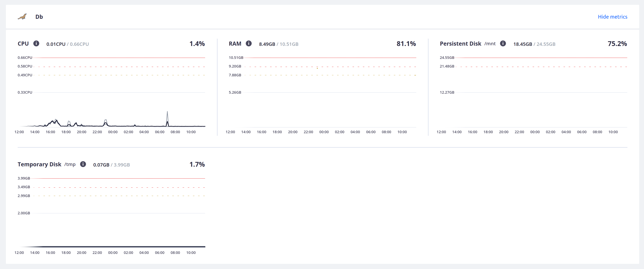Click the 9.20GB RAM threshold label
644x269 pixels.
[235, 66]
